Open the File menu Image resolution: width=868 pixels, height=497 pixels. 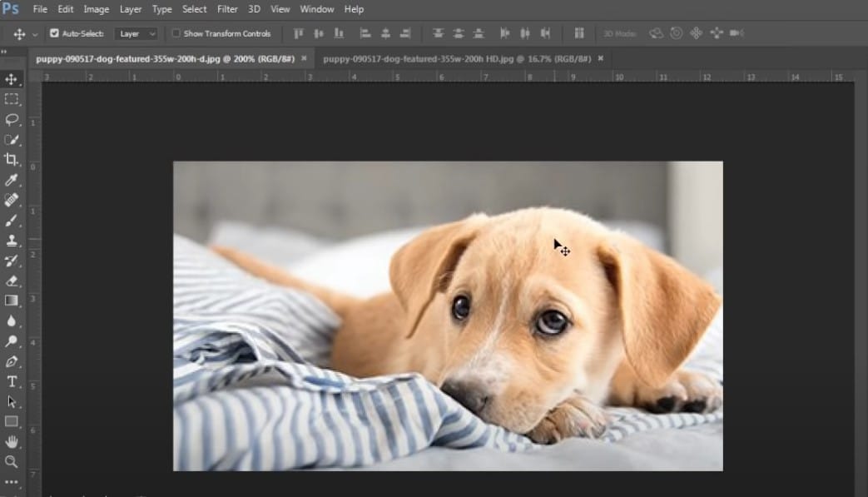click(40, 9)
